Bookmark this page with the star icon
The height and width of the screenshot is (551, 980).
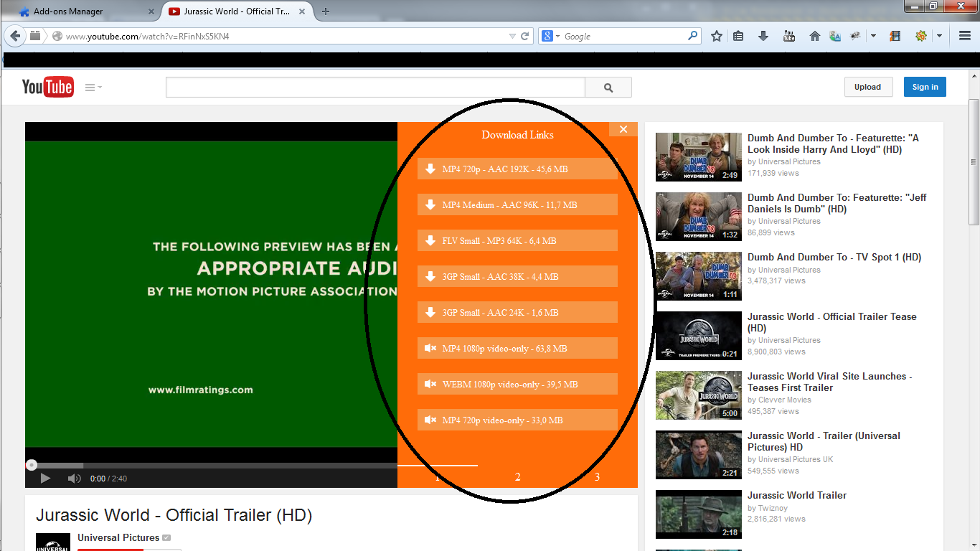[x=717, y=36]
